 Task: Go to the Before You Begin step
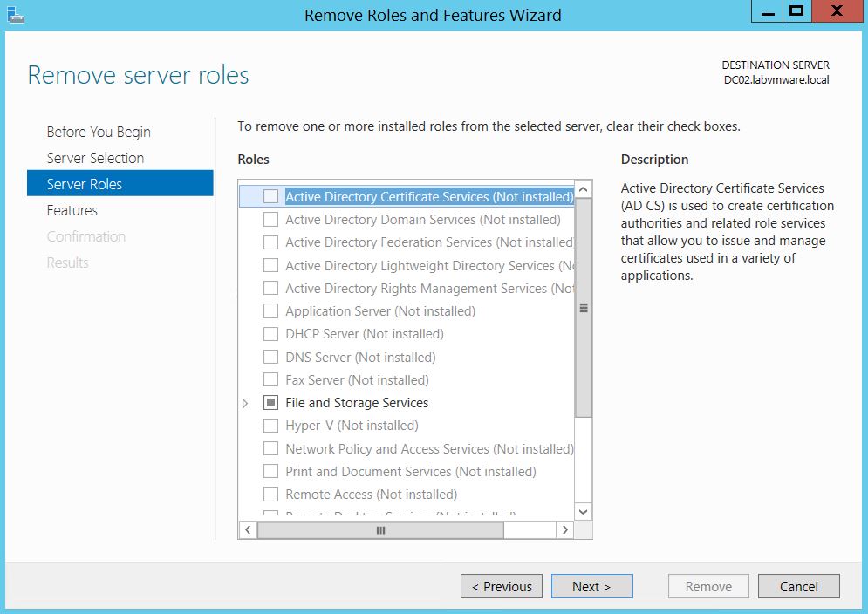[x=99, y=132]
